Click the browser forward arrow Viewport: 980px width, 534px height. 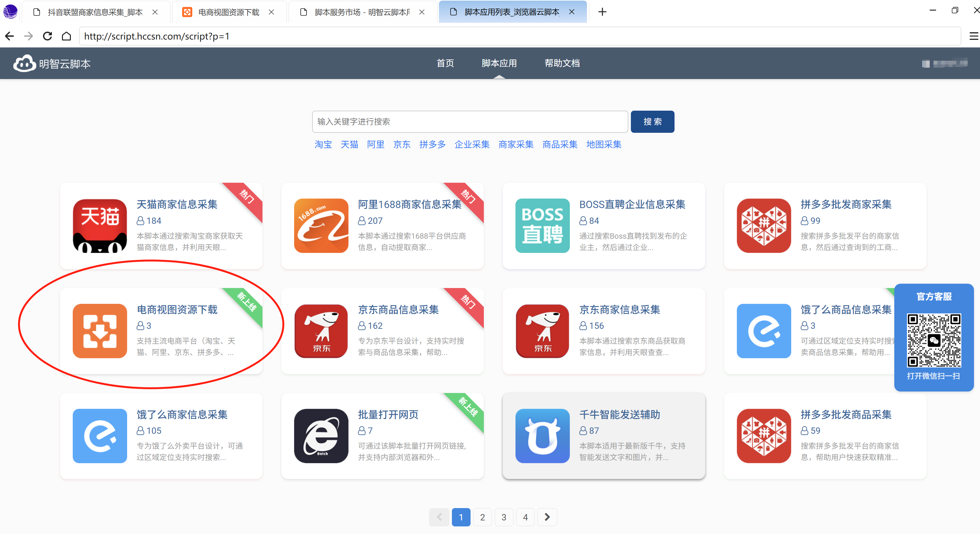tap(28, 36)
